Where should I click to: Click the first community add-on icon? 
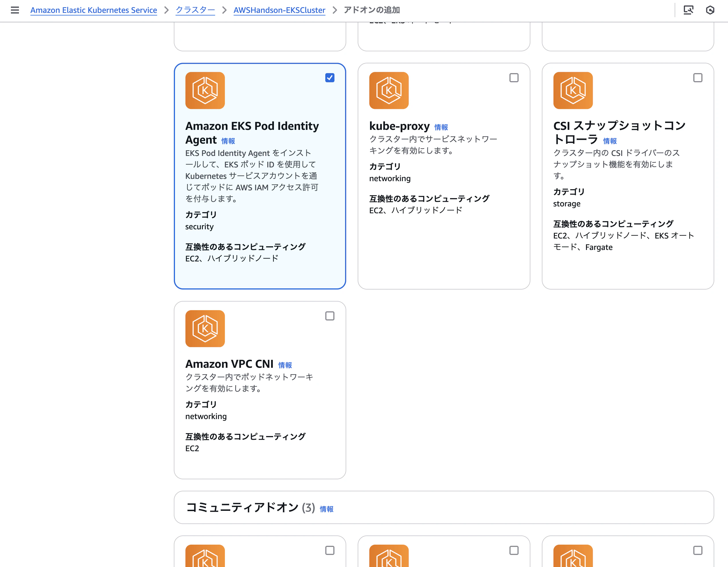pyautogui.click(x=205, y=556)
